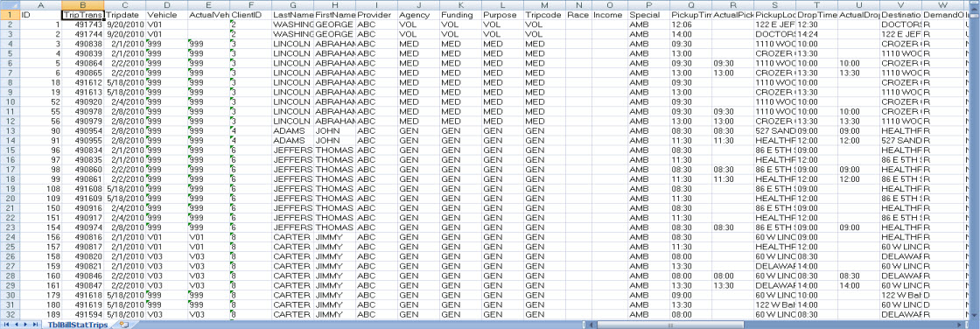Image resolution: width=980 pixels, height=329 pixels.
Task: Click the ID cell containing 52
Action: (40, 101)
